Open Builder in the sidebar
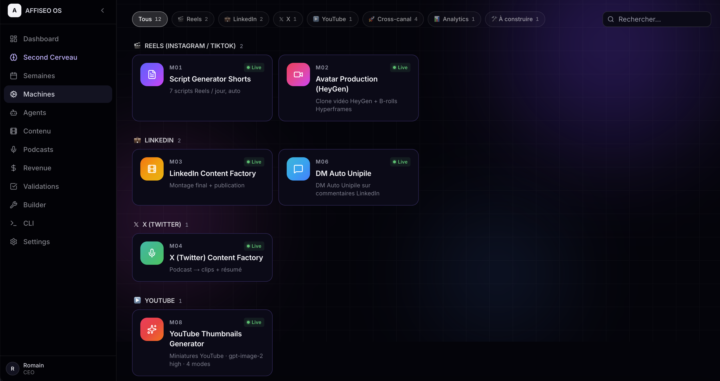 [58, 205]
